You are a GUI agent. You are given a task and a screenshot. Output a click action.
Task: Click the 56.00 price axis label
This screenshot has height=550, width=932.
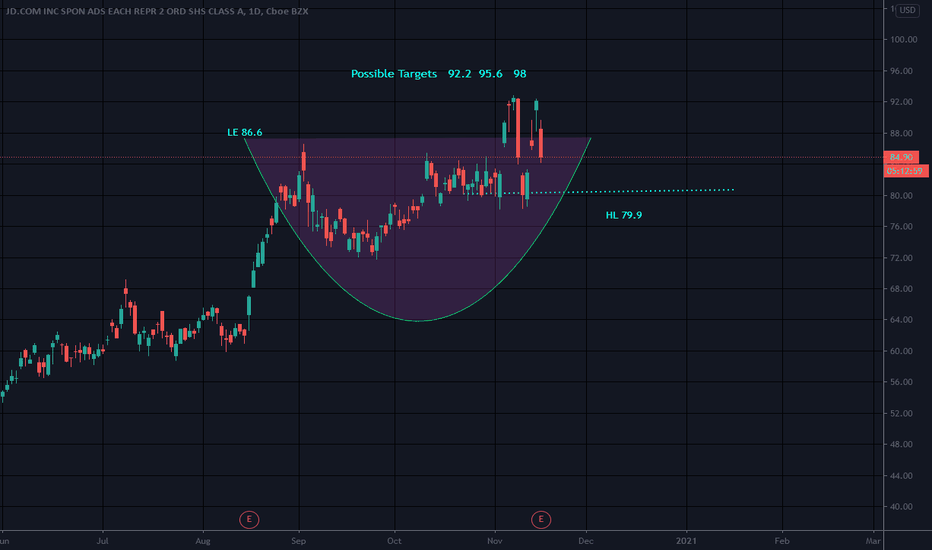[x=901, y=382]
